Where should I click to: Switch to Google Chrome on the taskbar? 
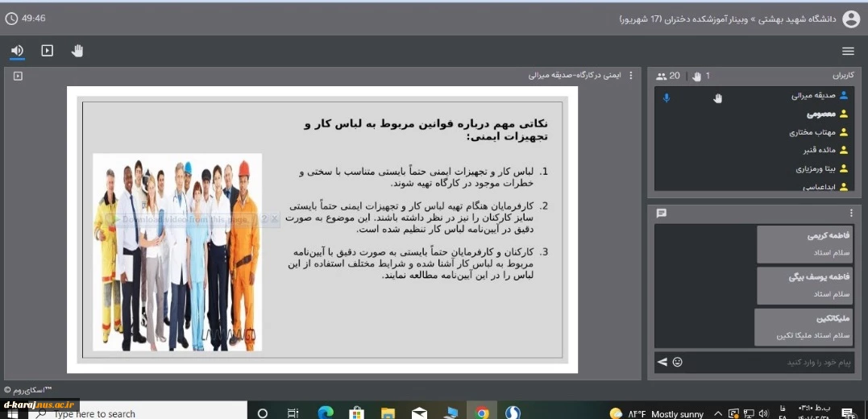482,413
